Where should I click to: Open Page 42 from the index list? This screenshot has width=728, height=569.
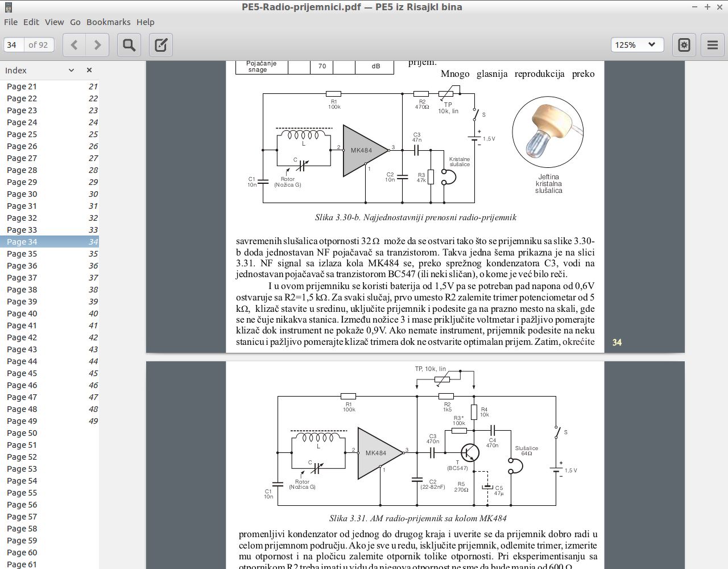[49, 337]
